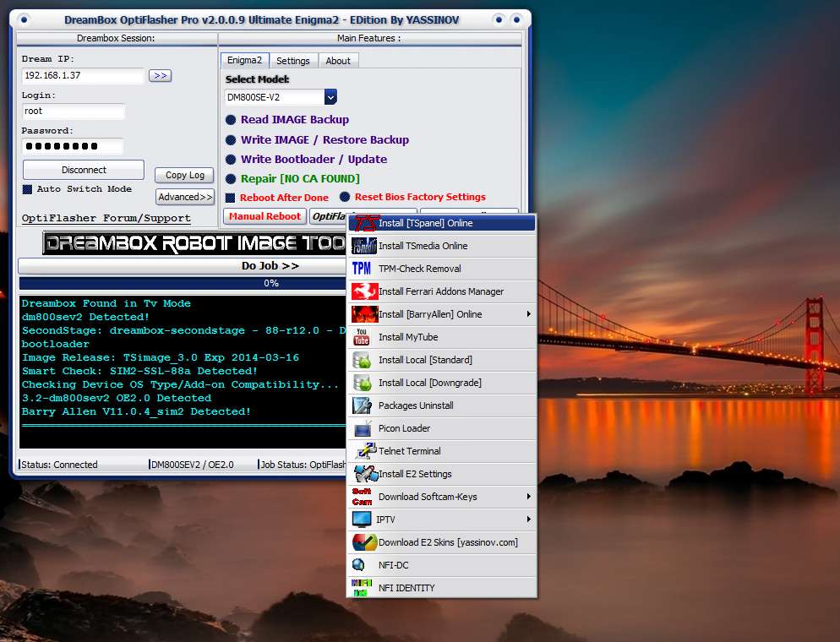Click the OptiFlasher button beside Manual Reboot

(329, 216)
